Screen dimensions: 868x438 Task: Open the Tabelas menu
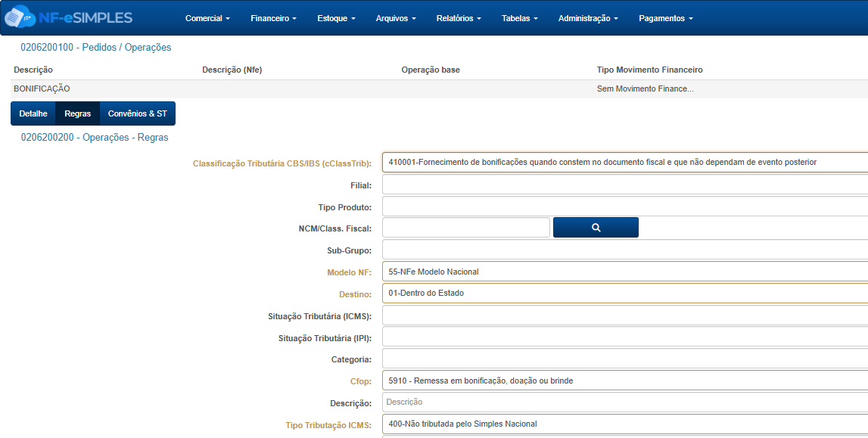point(520,18)
